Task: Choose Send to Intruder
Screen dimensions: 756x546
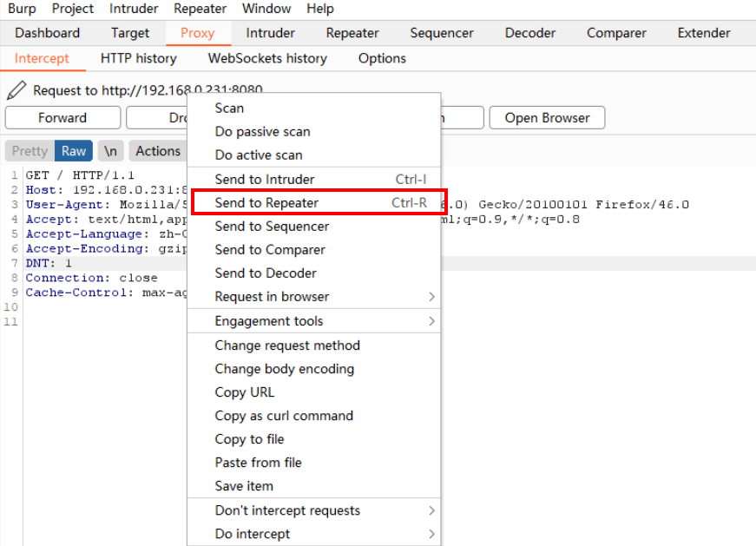Action: [314, 180]
